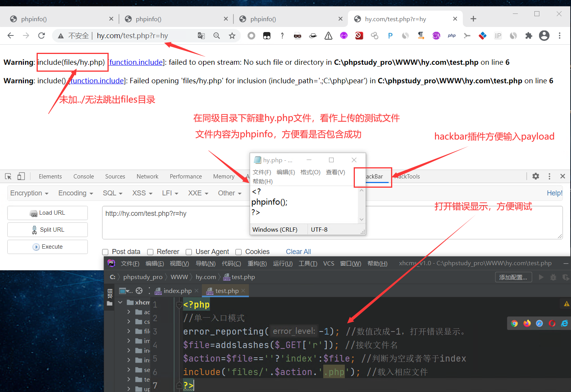Enable Cookies checkbox in HackBar
This screenshot has width=571, height=392.
tap(238, 251)
